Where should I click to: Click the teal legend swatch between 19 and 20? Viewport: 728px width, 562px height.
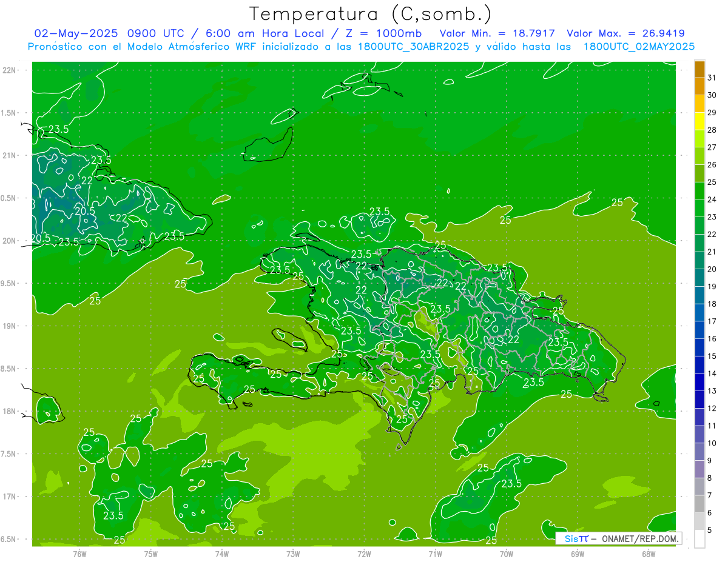699,278
